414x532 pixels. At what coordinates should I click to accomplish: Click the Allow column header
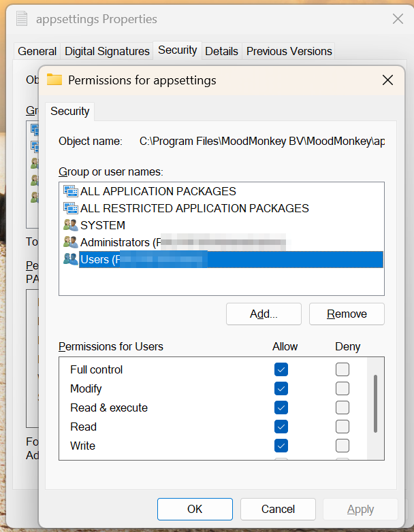tap(285, 346)
